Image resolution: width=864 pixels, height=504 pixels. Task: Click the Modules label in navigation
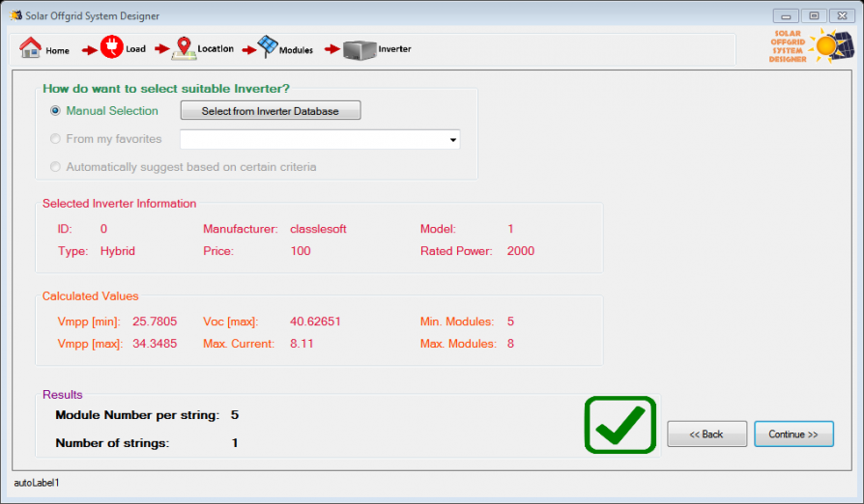(x=296, y=50)
